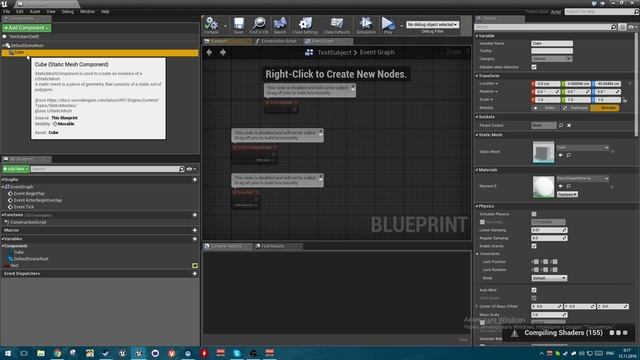Open the File menu
This screenshot has width=640, height=360.
coord(6,11)
